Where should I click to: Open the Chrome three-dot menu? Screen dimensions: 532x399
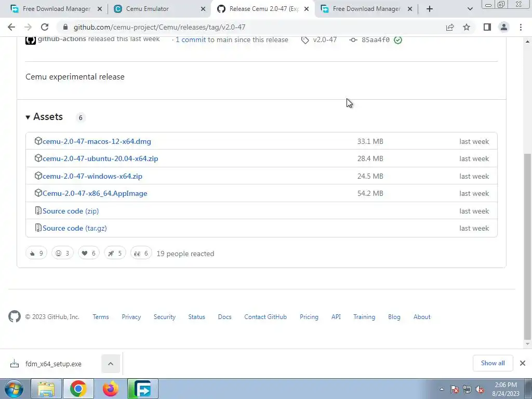tap(521, 27)
